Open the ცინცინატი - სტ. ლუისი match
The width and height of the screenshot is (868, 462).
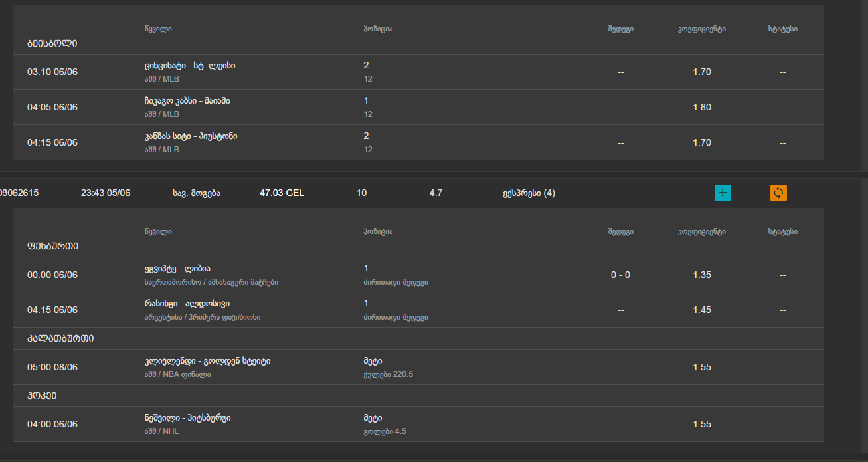tap(189, 66)
